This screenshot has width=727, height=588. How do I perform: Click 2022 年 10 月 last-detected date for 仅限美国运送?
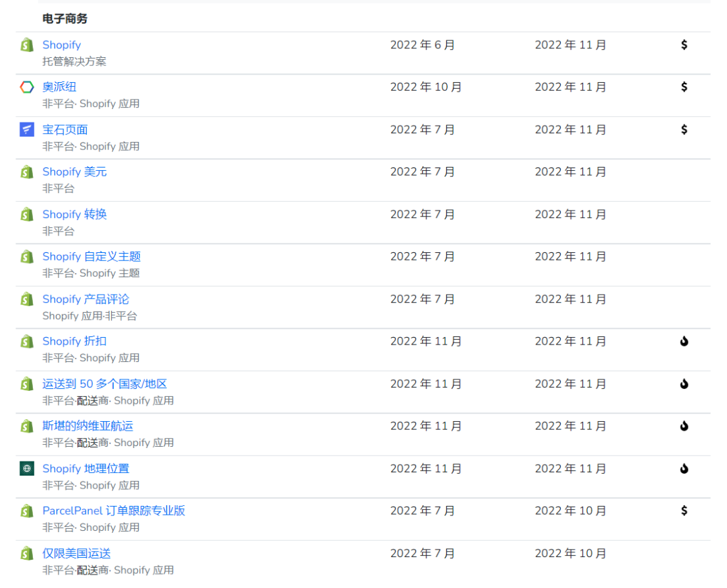[570, 554]
